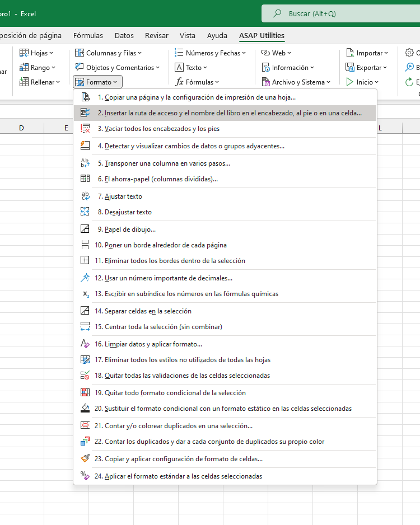Viewport: 420px width, 525px height.
Task: Open the Texto dropdown
Action: click(x=191, y=67)
